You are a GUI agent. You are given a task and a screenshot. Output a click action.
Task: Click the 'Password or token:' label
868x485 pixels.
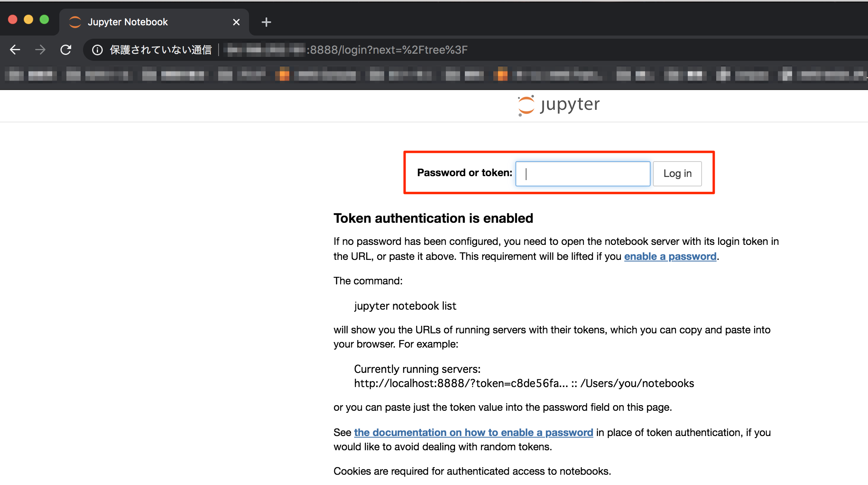[465, 173]
